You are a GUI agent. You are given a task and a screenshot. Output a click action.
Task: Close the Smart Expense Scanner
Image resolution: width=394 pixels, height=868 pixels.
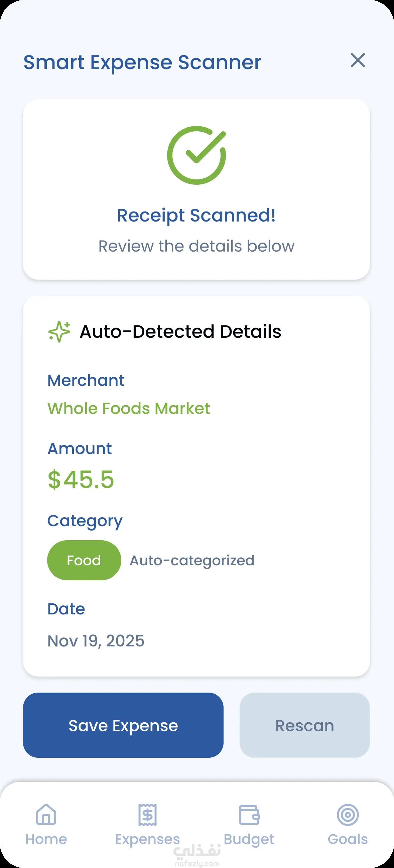[358, 60]
